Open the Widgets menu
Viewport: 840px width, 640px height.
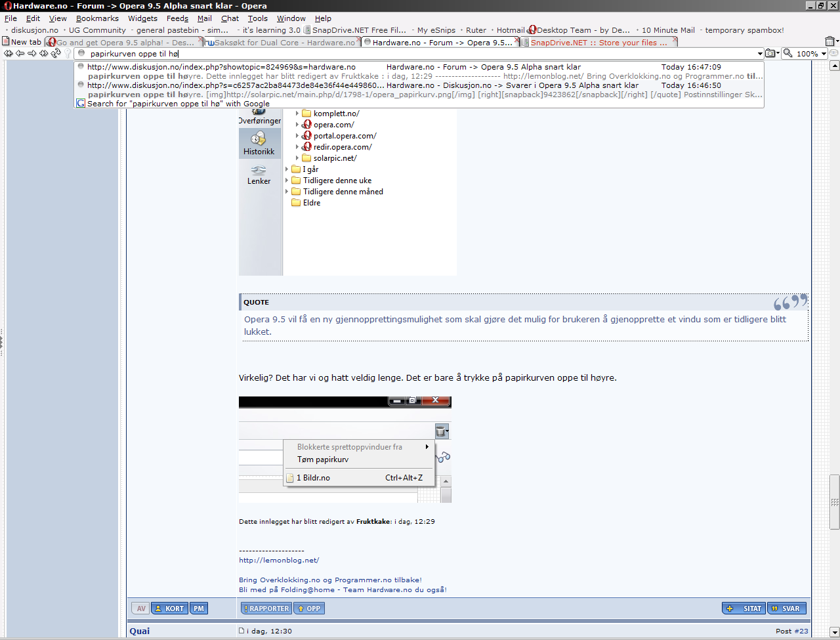click(142, 18)
